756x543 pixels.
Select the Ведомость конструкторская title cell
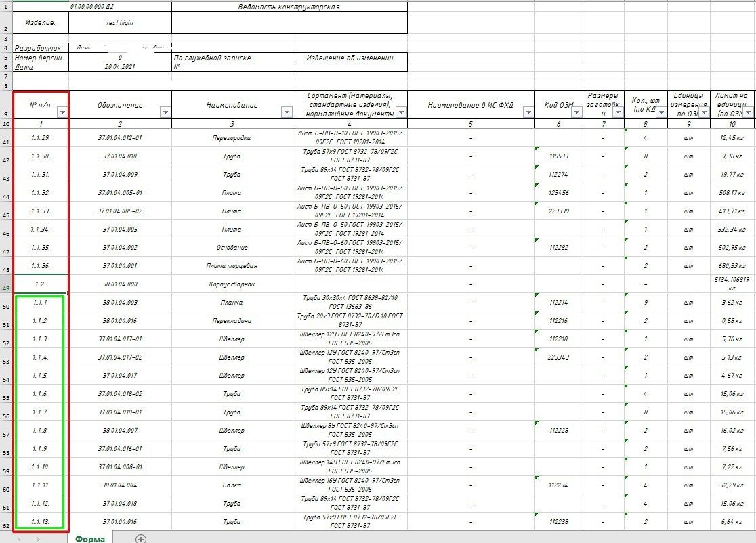[289, 7]
